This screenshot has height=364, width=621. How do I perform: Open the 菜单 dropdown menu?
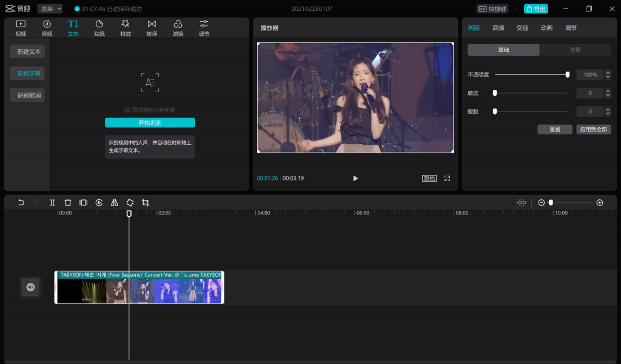(x=50, y=8)
